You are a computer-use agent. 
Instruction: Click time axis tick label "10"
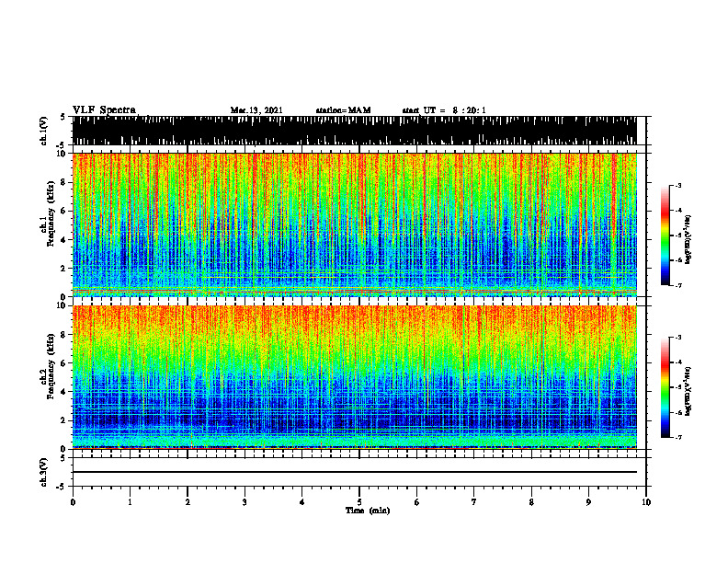point(646,502)
